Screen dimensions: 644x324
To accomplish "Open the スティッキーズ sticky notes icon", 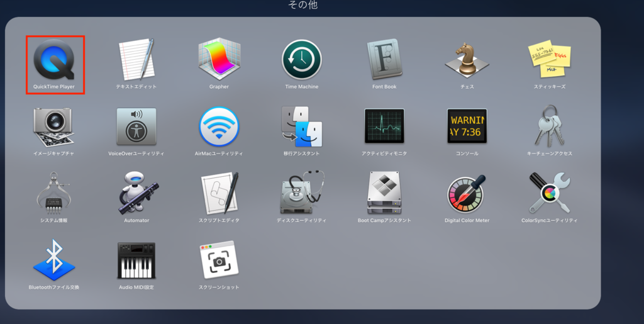I will coord(550,59).
